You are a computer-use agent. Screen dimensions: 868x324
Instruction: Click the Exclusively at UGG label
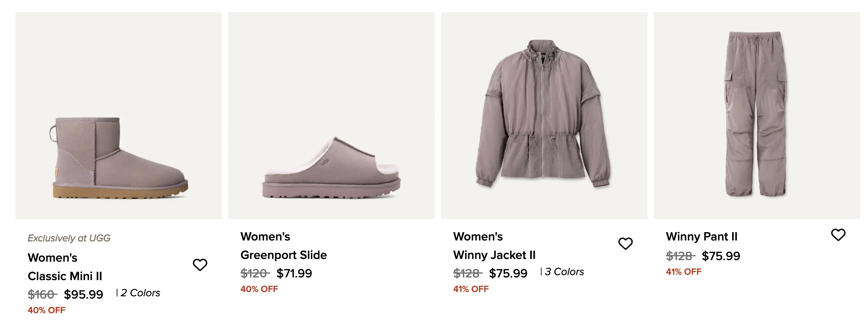pos(69,238)
